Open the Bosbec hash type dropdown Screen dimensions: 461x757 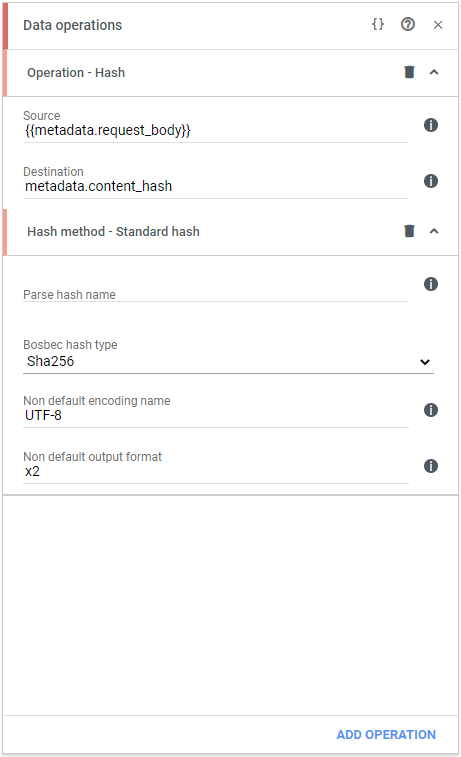pos(228,362)
